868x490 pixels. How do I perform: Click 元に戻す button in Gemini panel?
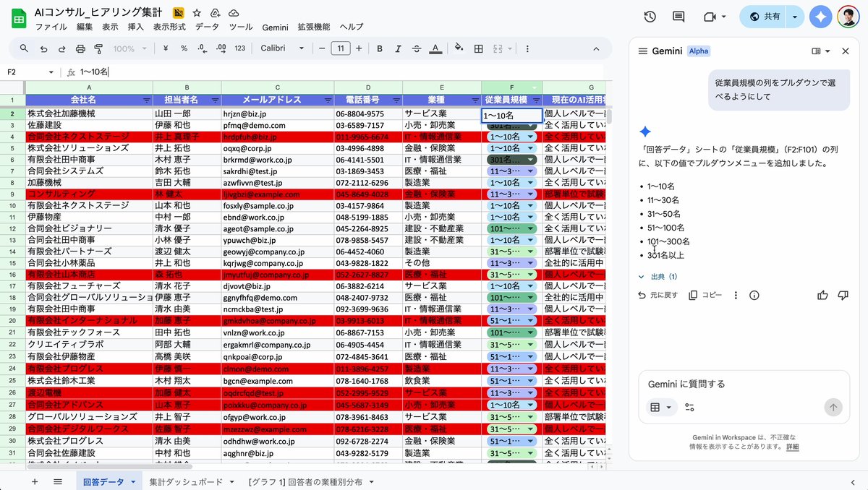pyautogui.click(x=658, y=295)
